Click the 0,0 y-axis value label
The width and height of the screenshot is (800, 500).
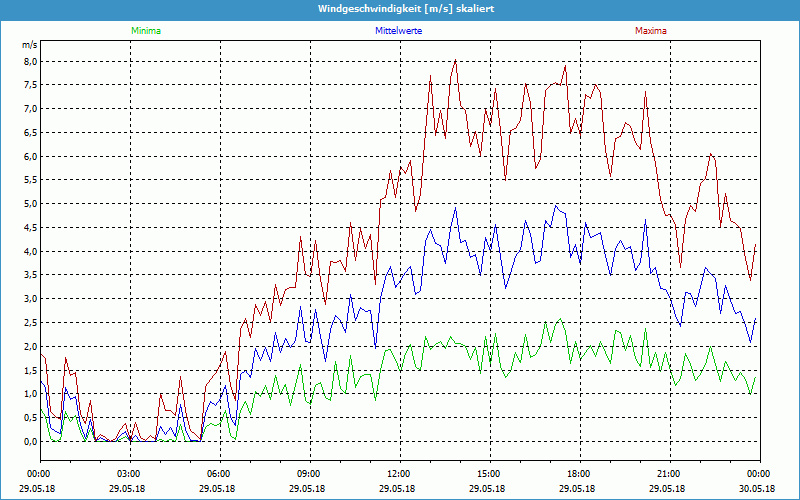click(30, 441)
